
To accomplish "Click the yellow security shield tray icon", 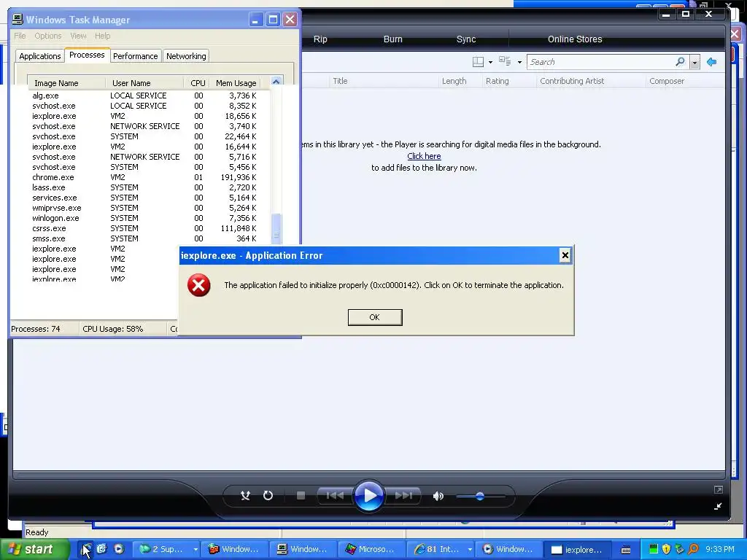I will tap(666, 550).
